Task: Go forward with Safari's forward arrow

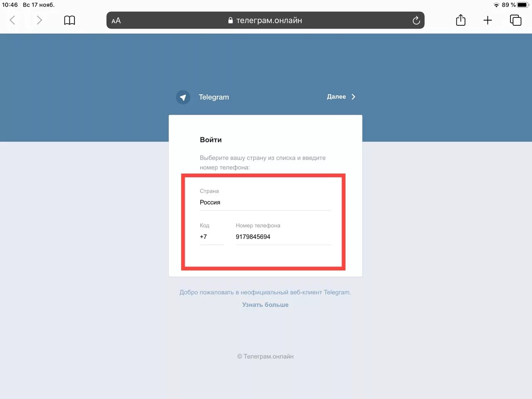Action: tap(39, 20)
